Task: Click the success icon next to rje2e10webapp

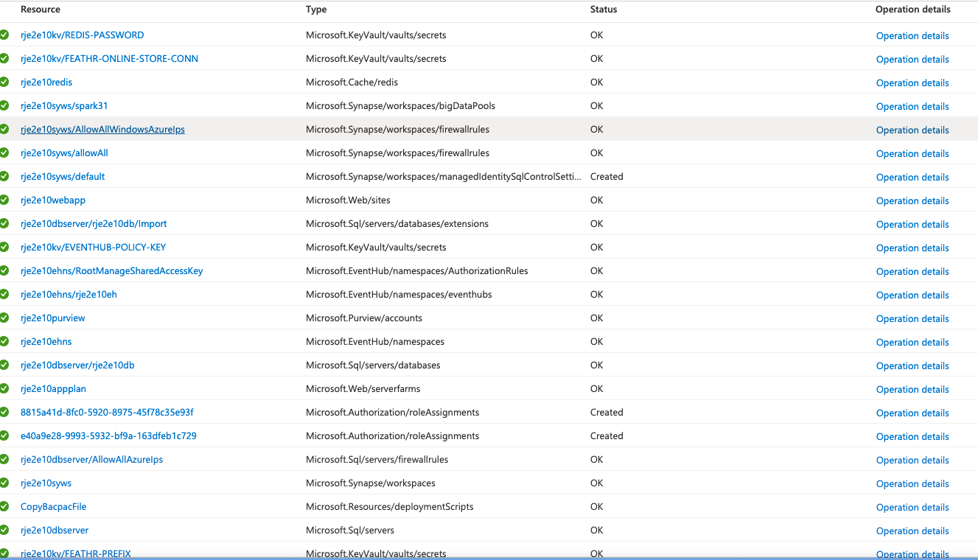Action: tap(4, 200)
